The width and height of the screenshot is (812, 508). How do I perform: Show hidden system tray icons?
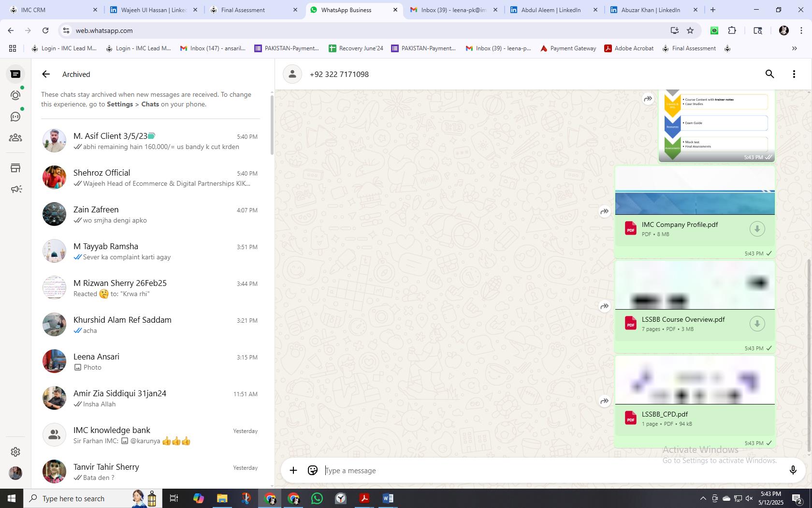click(x=703, y=498)
